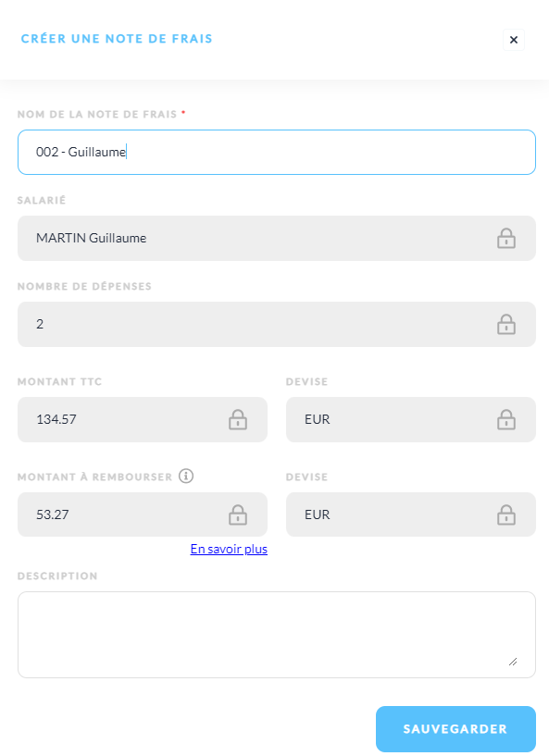Click the lock icon in Montant à rembourser field
549x756 pixels.
(238, 514)
